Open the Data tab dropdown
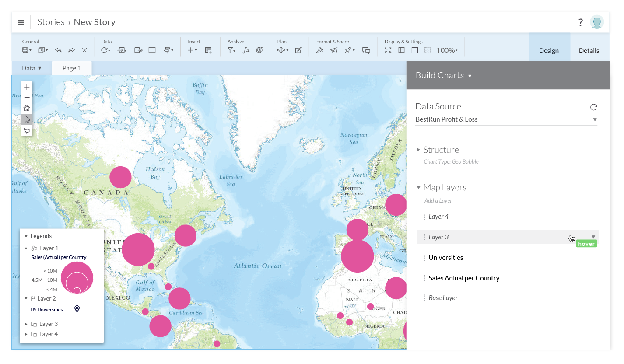 pyautogui.click(x=32, y=68)
